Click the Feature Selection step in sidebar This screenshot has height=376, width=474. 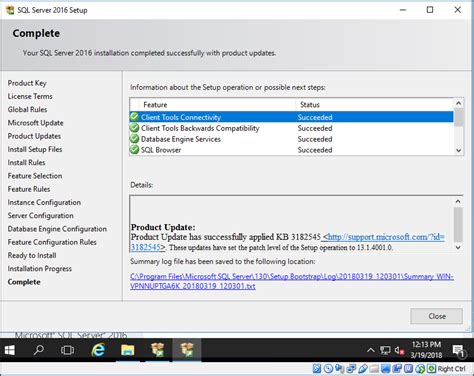click(x=35, y=176)
